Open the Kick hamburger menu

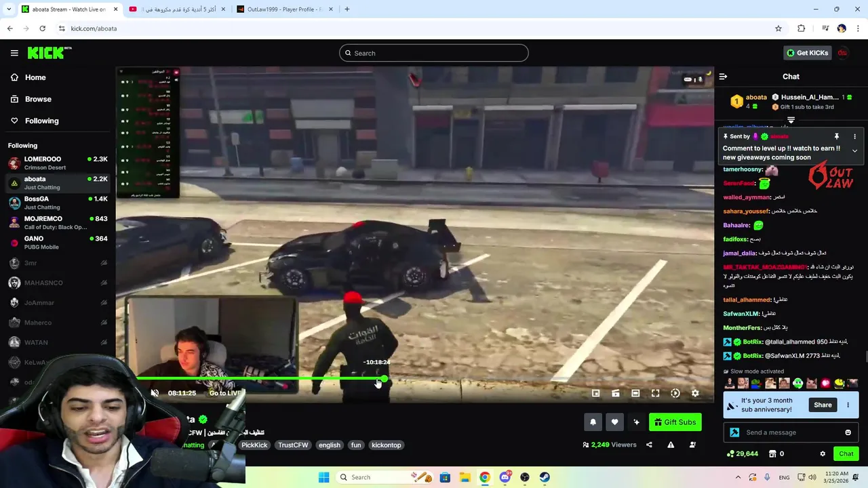(x=14, y=53)
